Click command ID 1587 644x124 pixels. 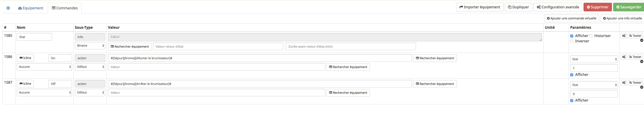[x=8, y=82]
